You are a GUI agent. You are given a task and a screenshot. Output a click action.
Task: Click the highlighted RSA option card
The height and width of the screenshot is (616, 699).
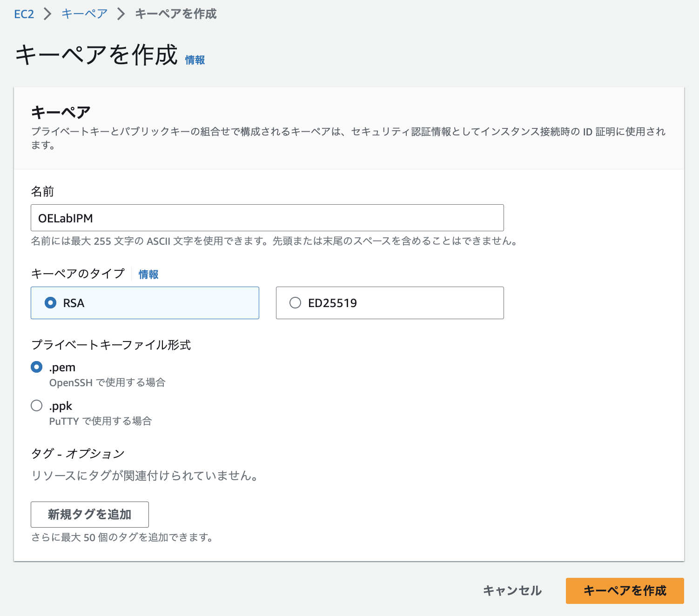click(145, 303)
